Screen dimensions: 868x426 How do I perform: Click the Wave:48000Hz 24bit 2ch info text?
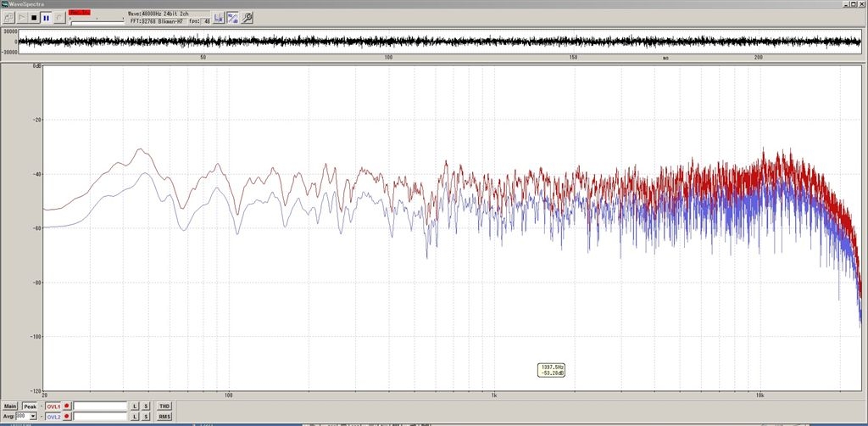point(159,14)
